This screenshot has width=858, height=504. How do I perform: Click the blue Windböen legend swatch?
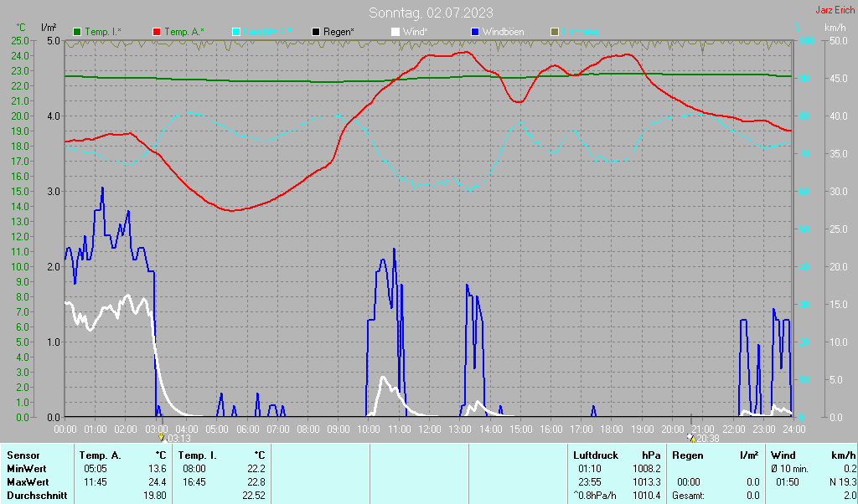[x=475, y=32]
